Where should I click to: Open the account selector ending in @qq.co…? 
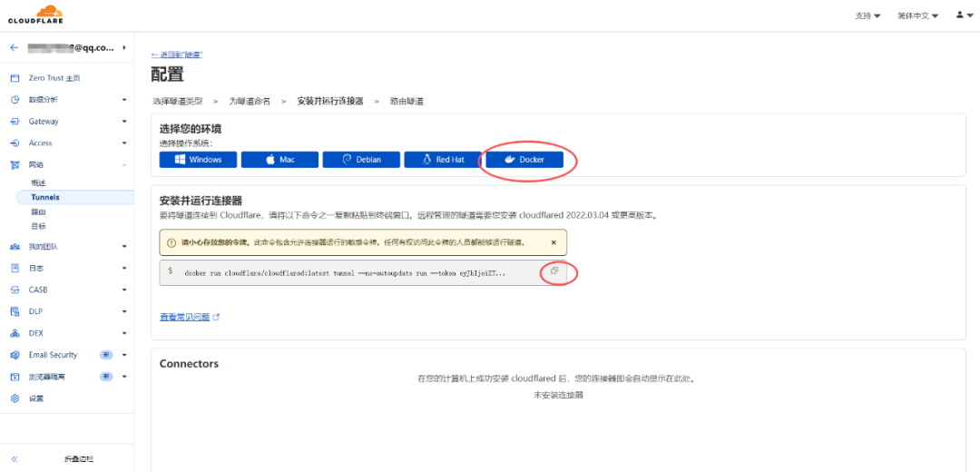pyautogui.click(x=76, y=47)
